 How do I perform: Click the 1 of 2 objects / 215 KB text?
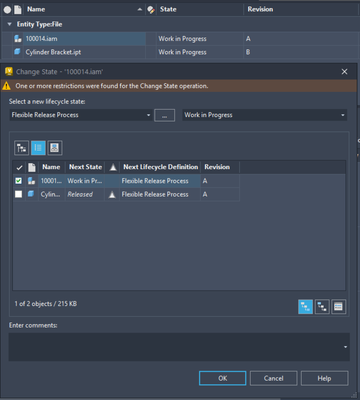click(x=46, y=304)
